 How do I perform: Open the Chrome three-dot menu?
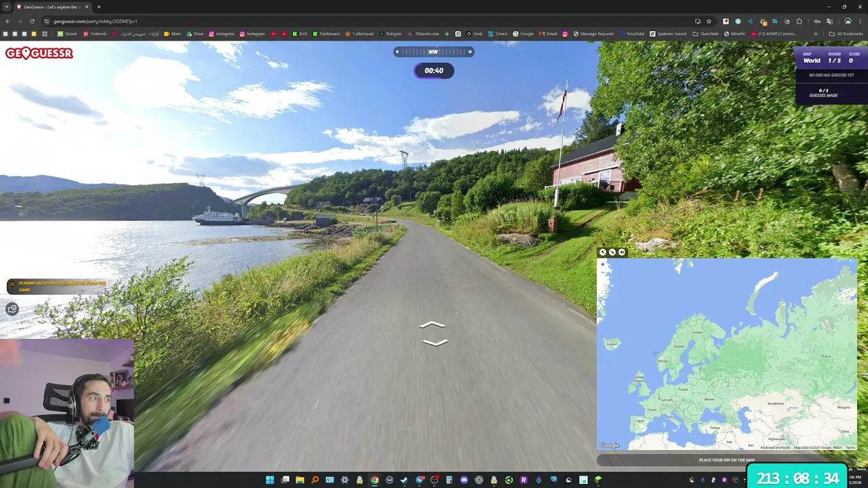point(860,21)
